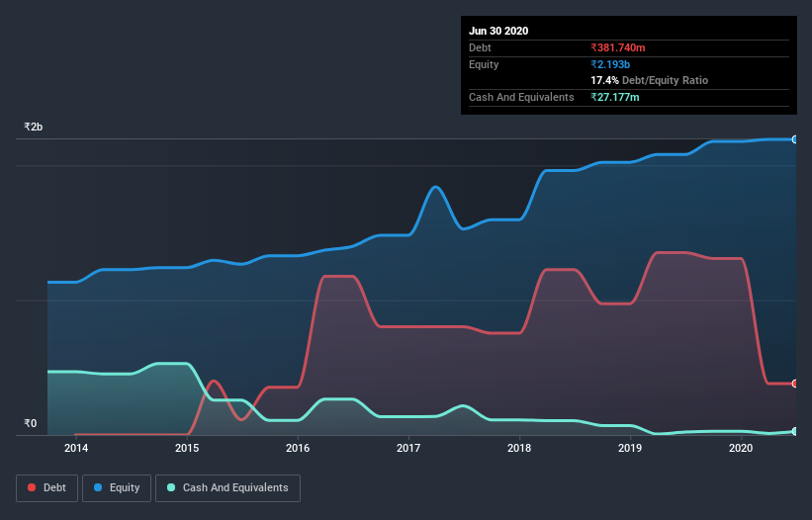
Task: Click the 17.4% Debt/Equity Ratio text
Action: [650, 80]
